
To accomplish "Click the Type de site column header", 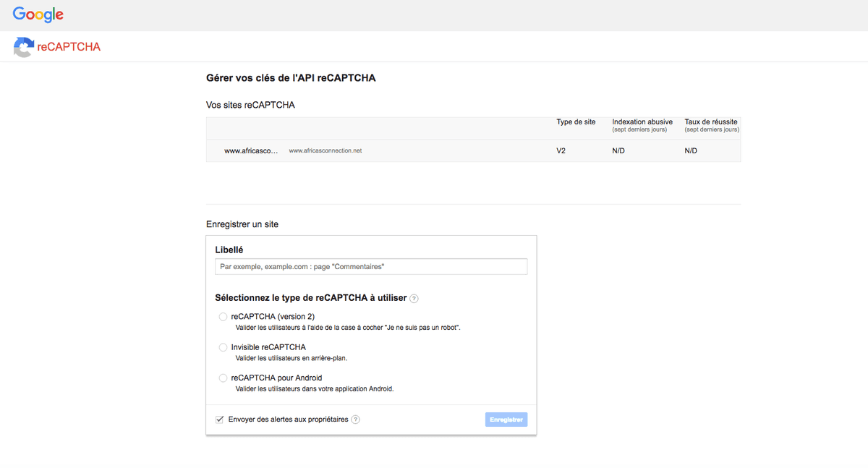I will pos(575,122).
